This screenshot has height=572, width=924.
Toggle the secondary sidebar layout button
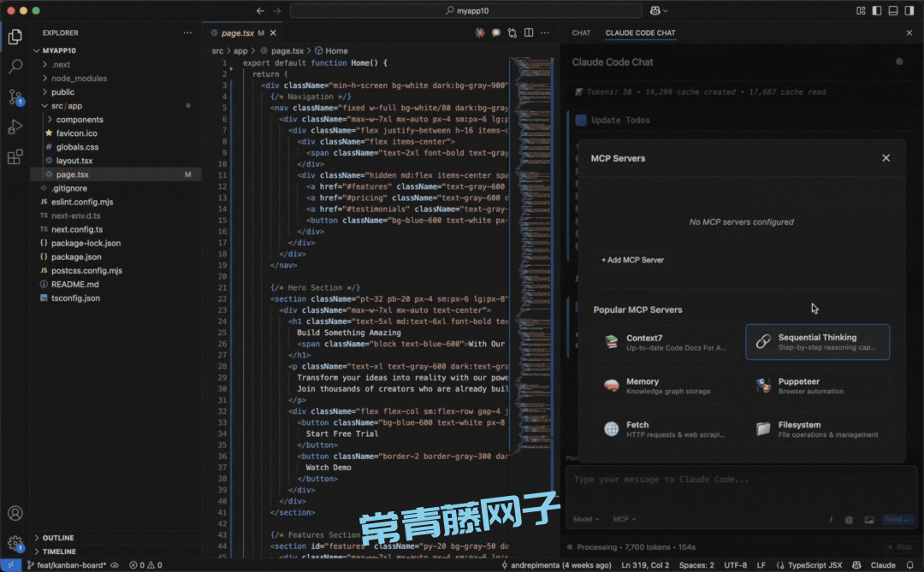tap(908, 10)
